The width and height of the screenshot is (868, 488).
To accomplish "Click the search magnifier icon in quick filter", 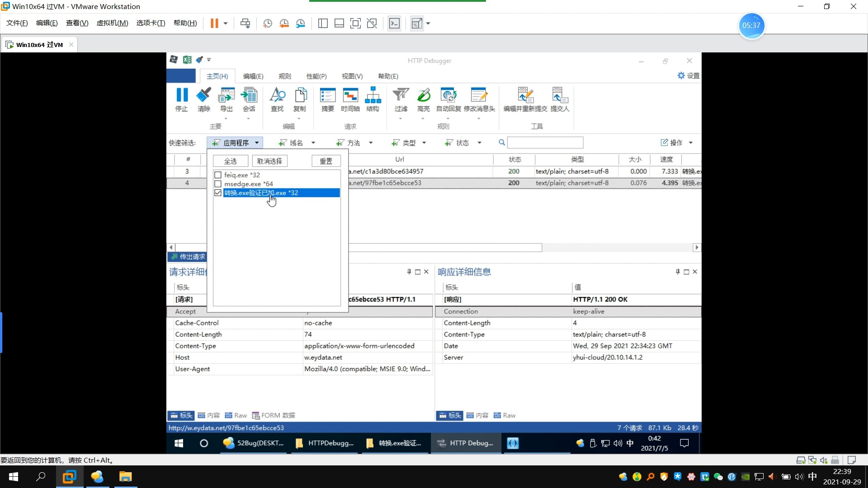I will [x=502, y=142].
